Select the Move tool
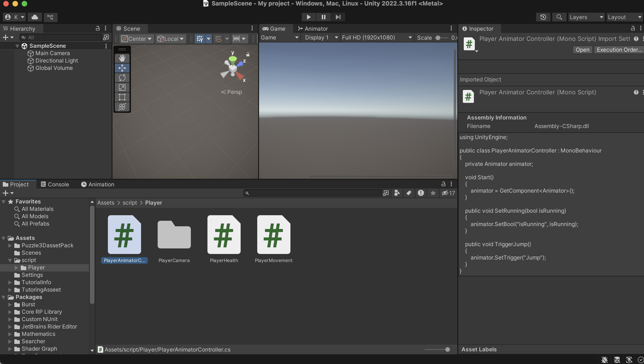Viewport: 644px width, 364px height. click(122, 68)
